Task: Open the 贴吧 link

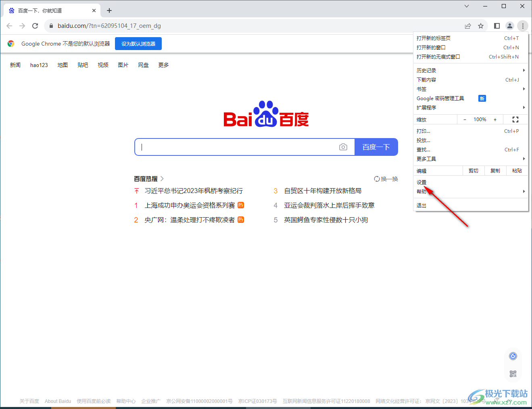Action: click(83, 65)
